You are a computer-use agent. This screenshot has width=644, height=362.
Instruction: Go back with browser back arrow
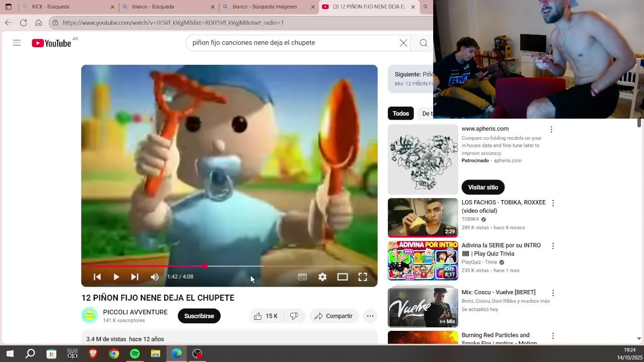point(8,23)
